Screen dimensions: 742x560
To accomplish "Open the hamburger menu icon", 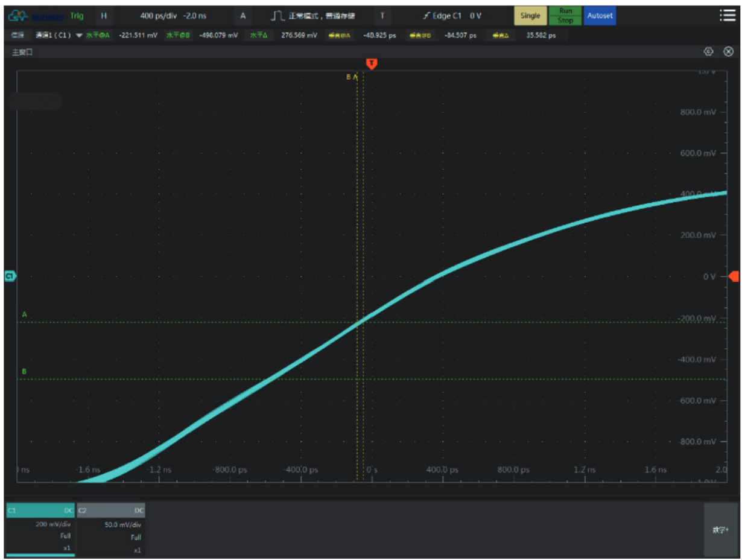I will tap(727, 16).
